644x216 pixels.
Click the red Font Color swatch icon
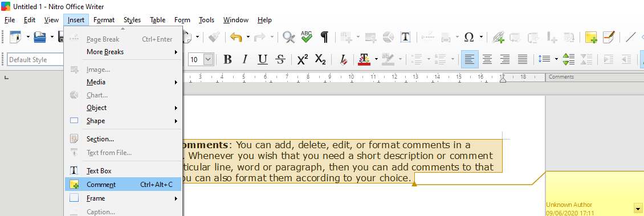(364, 59)
